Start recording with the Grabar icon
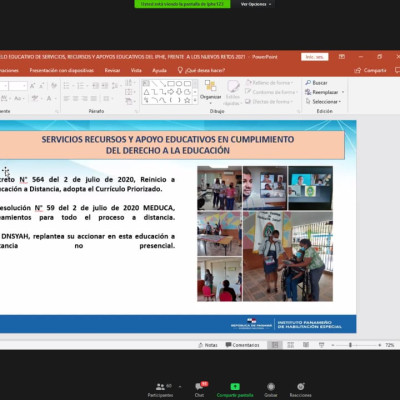The height and width of the screenshot is (400, 400). tap(271, 387)
